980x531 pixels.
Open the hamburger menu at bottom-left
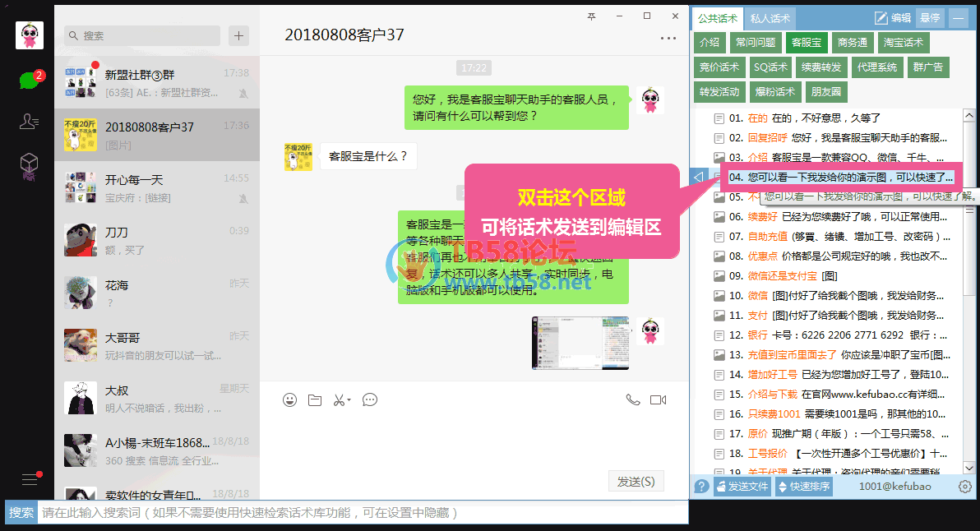[30, 479]
